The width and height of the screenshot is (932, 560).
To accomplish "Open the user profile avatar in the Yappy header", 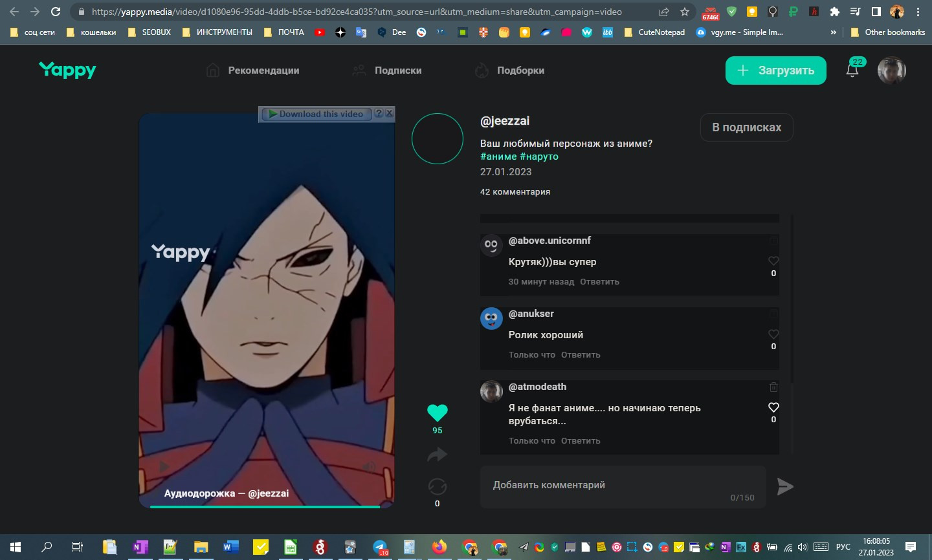I will (891, 70).
